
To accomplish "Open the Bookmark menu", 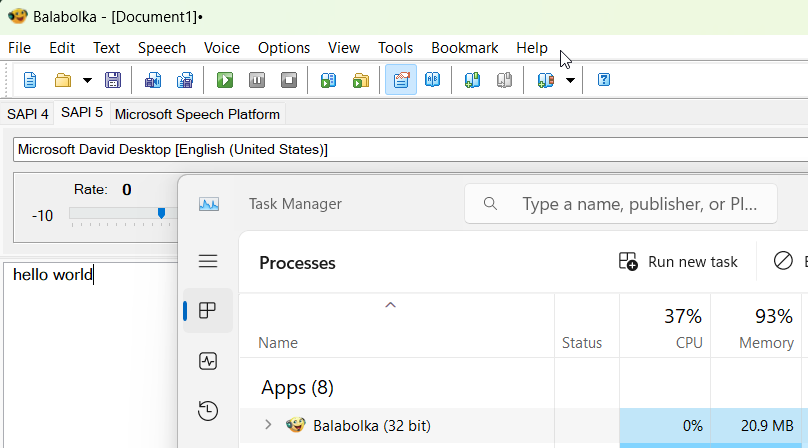I will pos(465,48).
